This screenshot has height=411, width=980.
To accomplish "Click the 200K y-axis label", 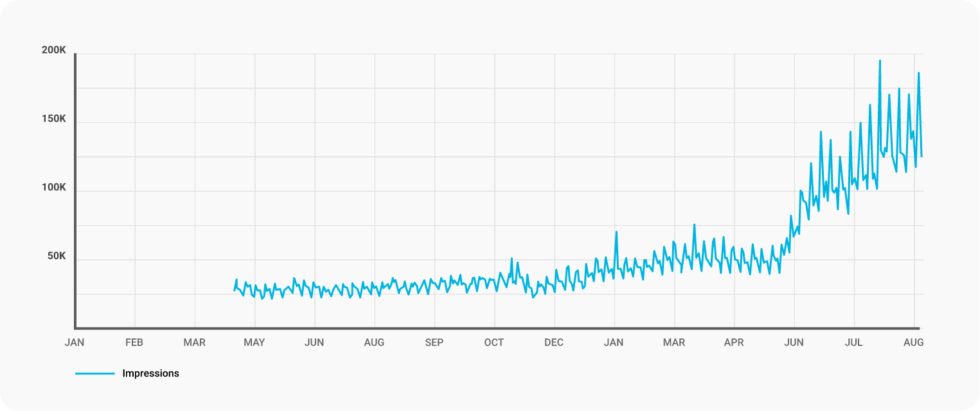I will 54,50.
